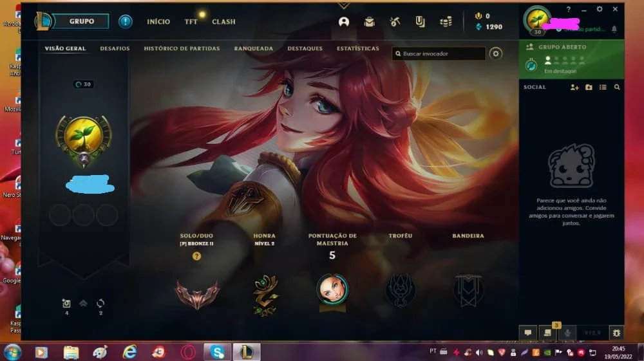
Task: Click the third empty challenge token slot
Action: tap(107, 215)
